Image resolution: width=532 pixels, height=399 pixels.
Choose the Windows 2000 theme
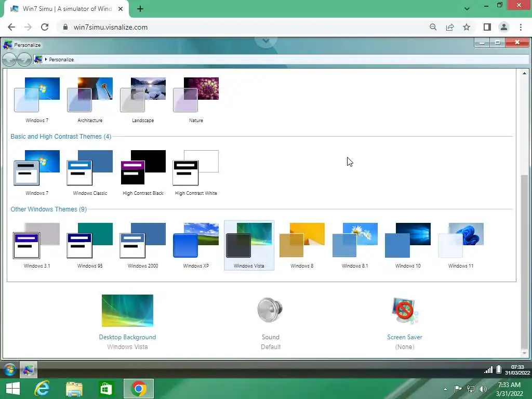click(x=143, y=245)
